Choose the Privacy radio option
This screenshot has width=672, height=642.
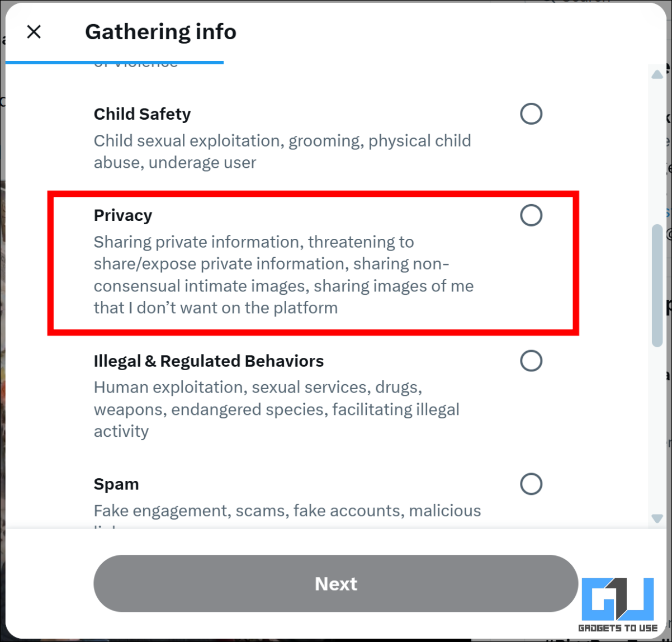[531, 215]
